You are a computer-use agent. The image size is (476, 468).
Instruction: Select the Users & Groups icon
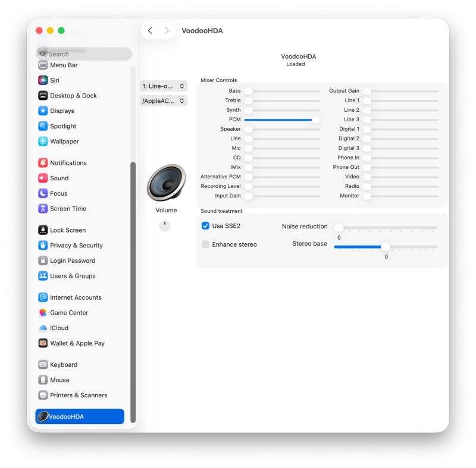point(43,276)
